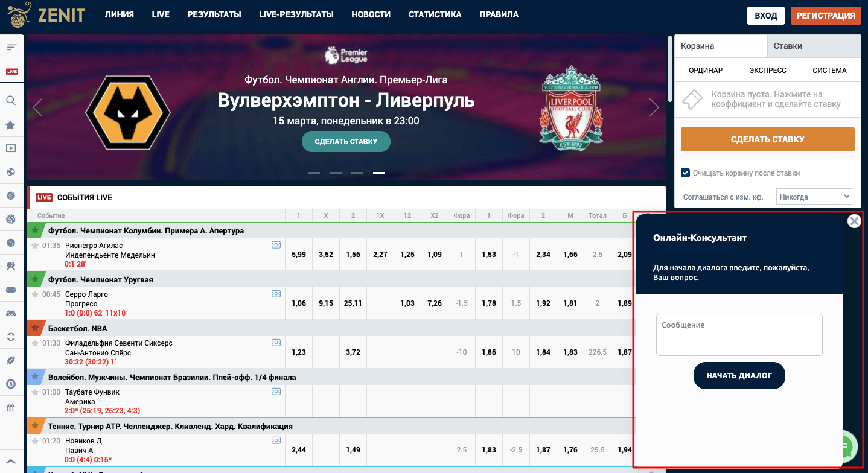Select ЭКСПРЕСС bet type
This screenshot has width=868, height=473.
768,70
